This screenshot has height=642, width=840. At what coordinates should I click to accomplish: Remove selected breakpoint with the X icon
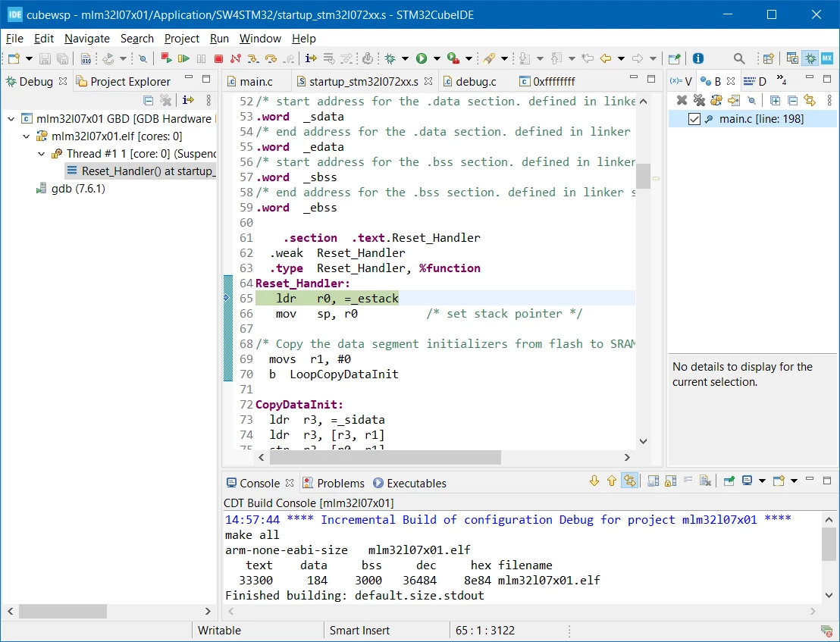pyautogui.click(x=682, y=100)
